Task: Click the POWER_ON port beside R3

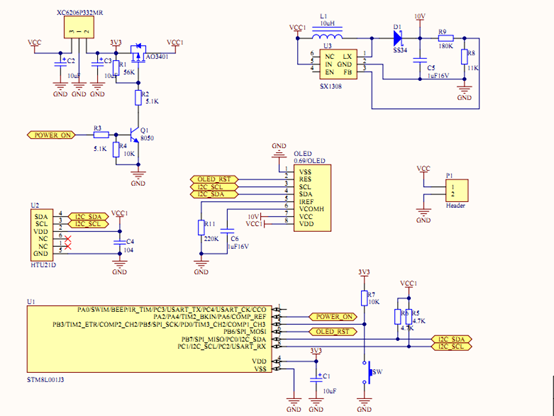Action: click(x=51, y=135)
